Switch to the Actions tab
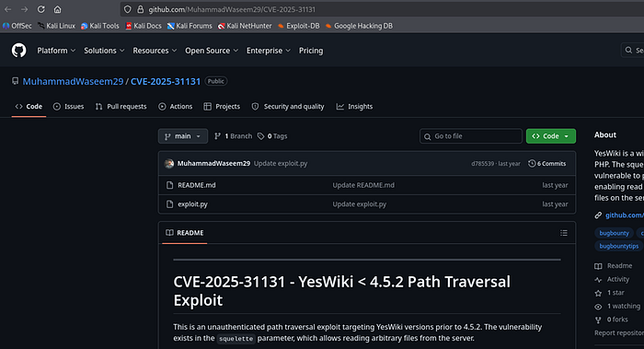Image resolution: width=644 pixels, height=349 pixels. tap(176, 107)
